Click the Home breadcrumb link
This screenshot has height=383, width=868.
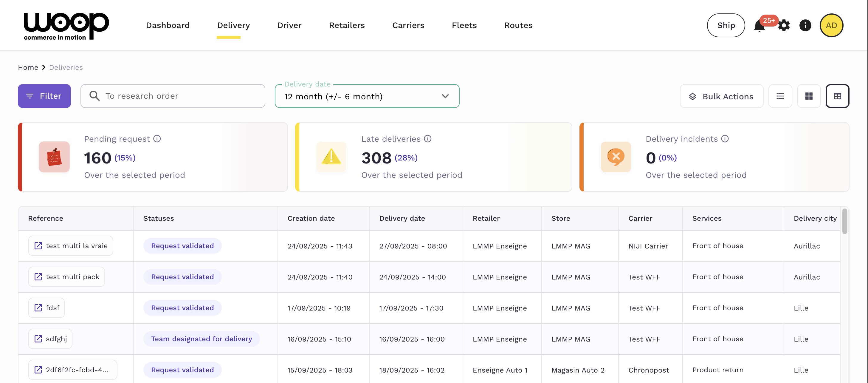28,68
